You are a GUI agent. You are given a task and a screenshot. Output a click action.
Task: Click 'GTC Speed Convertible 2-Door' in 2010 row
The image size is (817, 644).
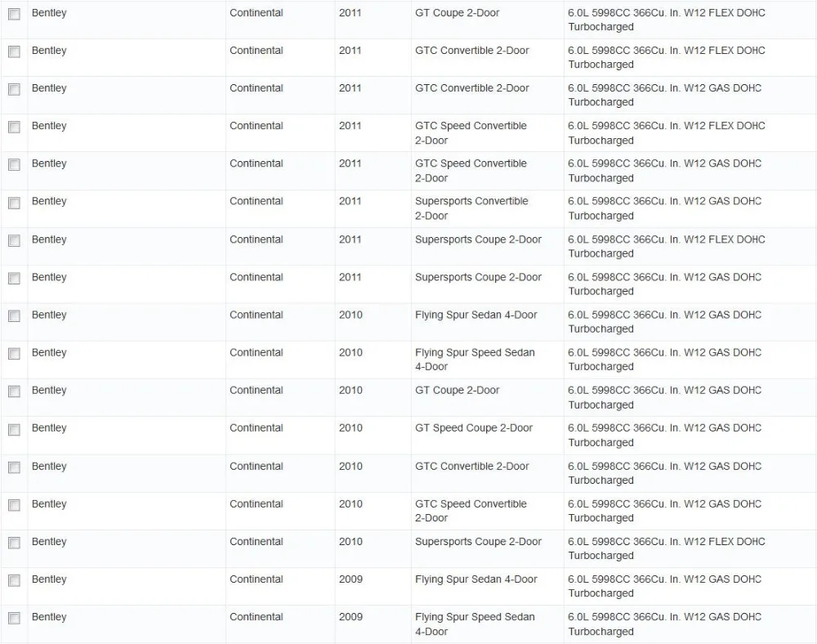click(x=471, y=511)
